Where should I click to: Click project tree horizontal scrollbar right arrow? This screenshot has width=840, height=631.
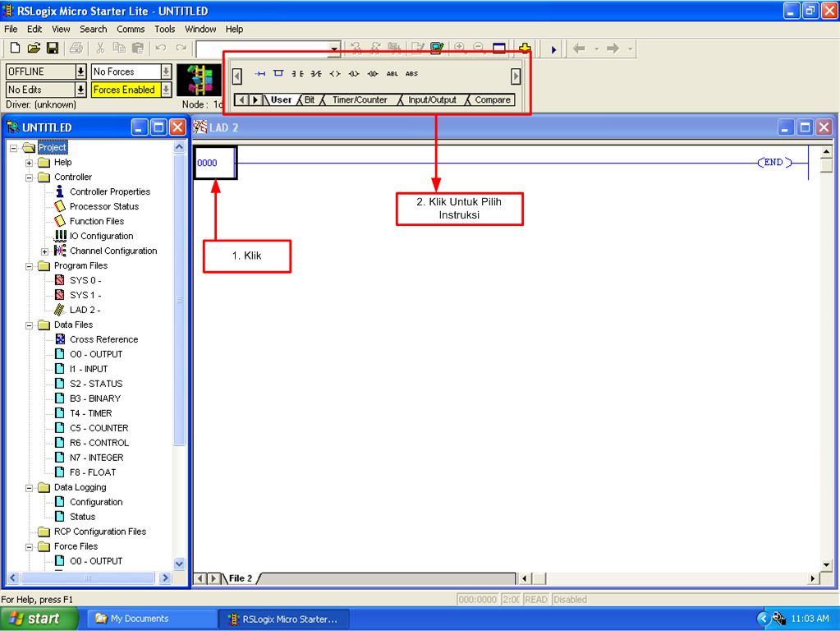tap(166, 578)
